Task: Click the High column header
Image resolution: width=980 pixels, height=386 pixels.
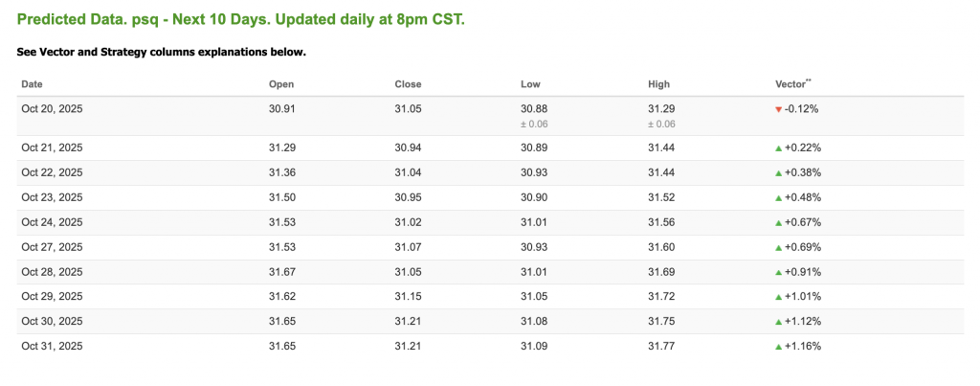Action: (658, 84)
